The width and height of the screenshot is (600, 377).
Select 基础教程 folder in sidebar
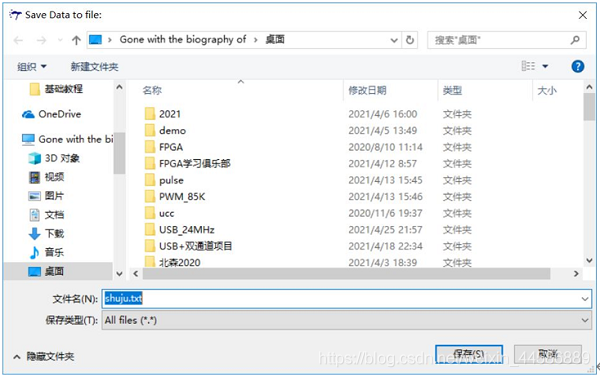click(x=56, y=89)
